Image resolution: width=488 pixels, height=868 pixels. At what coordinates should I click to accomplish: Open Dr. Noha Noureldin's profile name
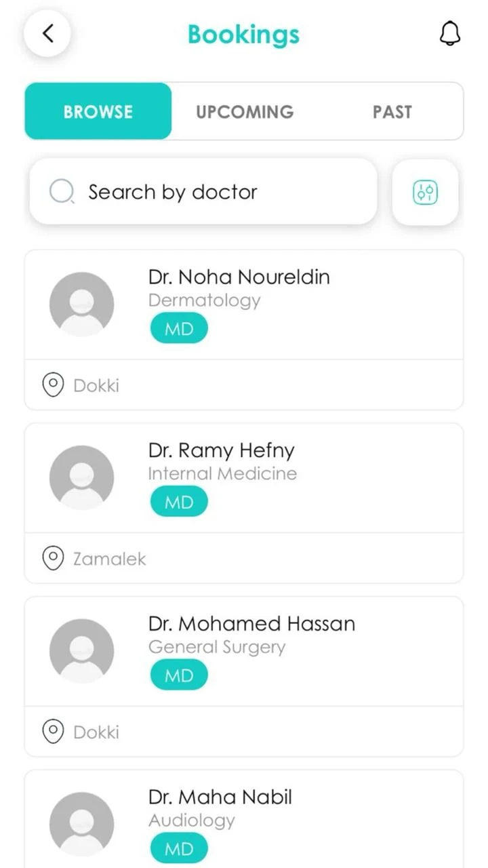tap(239, 277)
